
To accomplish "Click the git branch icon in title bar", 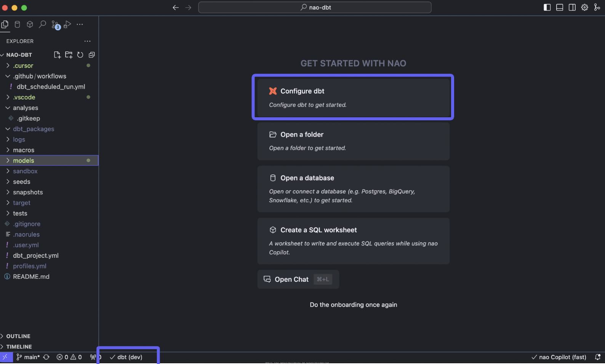I will (x=597, y=7).
